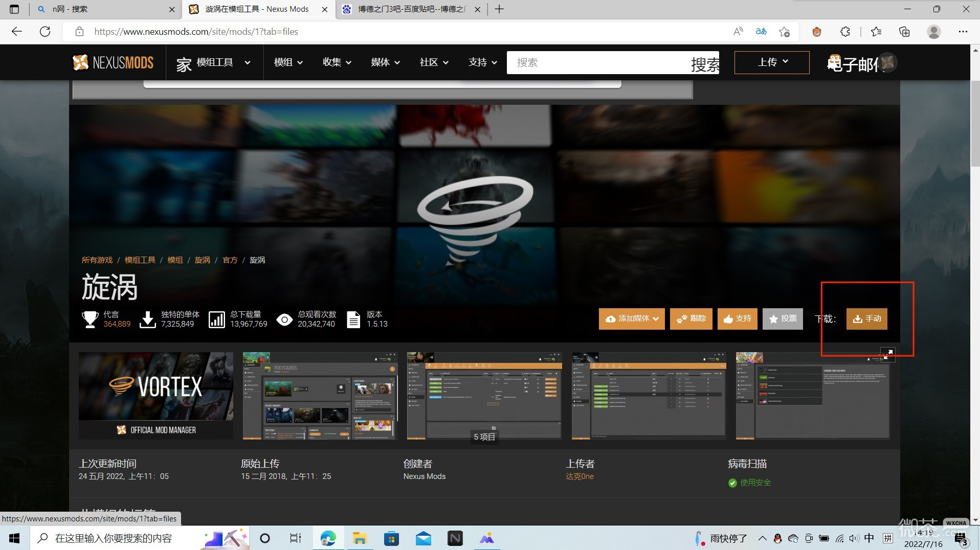The width and height of the screenshot is (980, 550).
Task: Open the Vortex Official Mod Manager thumbnail
Action: coord(156,396)
